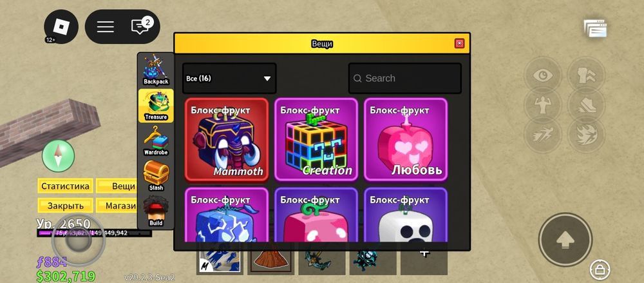The height and width of the screenshot is (283, 644).
Task: Click the compass icon
Action: pos(59,156)
